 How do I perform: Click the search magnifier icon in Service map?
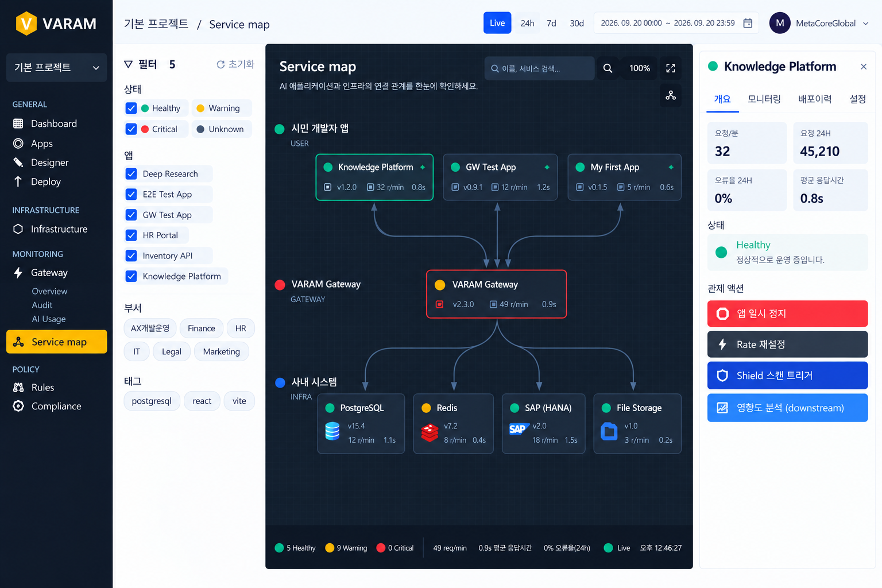[608, 68]
